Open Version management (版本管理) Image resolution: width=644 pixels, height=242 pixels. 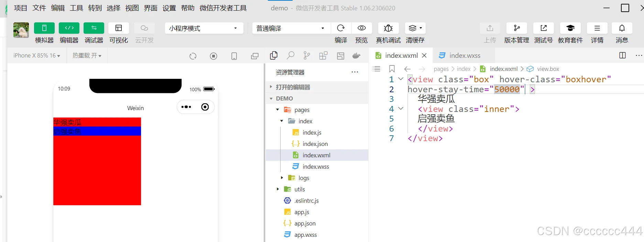[516, 28]
